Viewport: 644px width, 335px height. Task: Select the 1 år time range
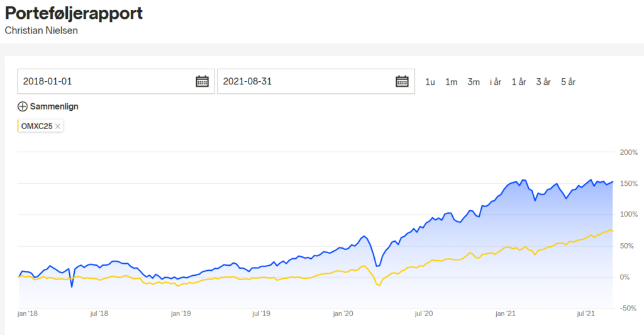tap(519, 82)
